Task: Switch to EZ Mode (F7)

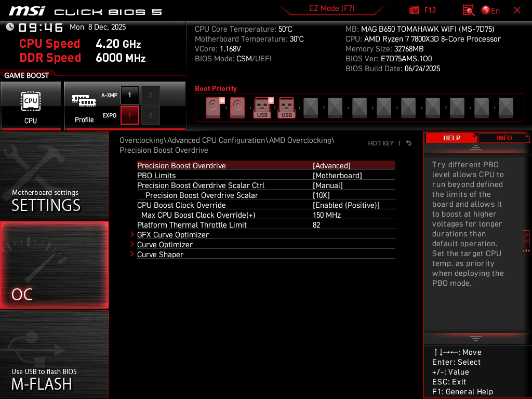Action: coord(331,8)
